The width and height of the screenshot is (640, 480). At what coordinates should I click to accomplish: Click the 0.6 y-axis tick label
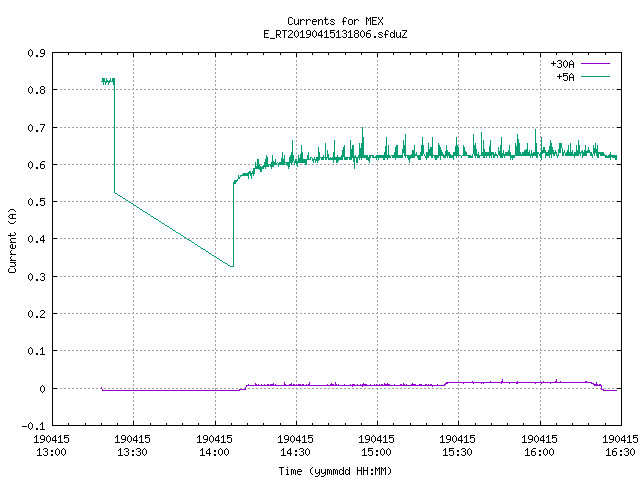coord(36,165)
